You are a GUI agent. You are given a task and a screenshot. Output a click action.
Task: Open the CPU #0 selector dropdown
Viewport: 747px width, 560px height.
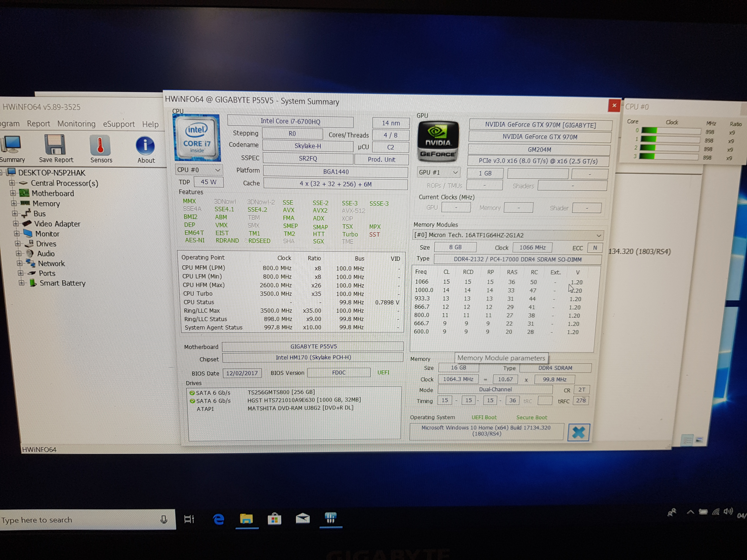(199, 170)
